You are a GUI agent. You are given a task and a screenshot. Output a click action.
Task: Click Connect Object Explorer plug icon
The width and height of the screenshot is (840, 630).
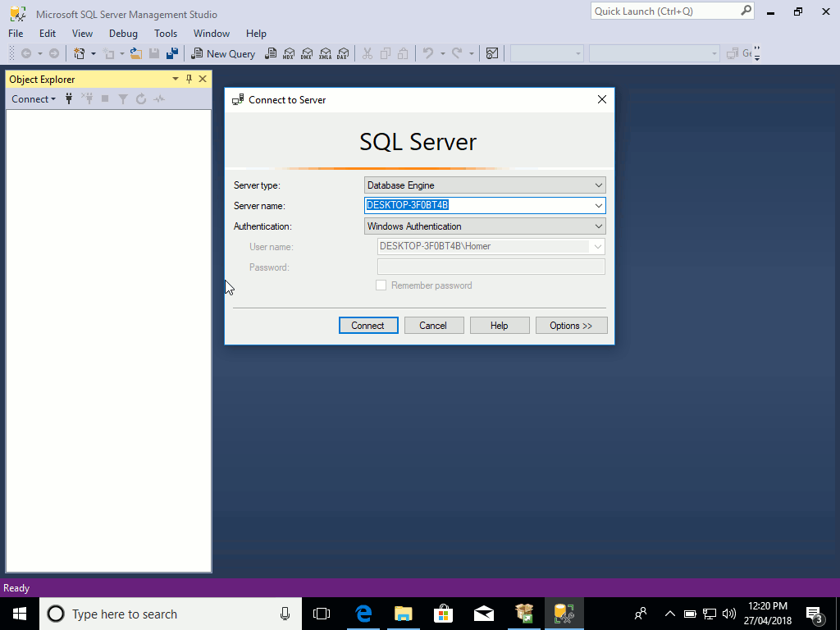tap(69, 98)
